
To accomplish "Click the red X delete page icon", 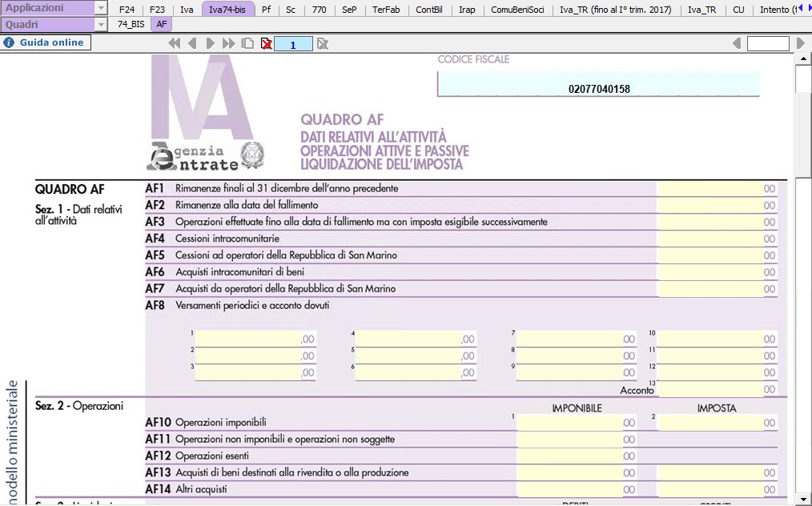I will click(x=266, y=44).
